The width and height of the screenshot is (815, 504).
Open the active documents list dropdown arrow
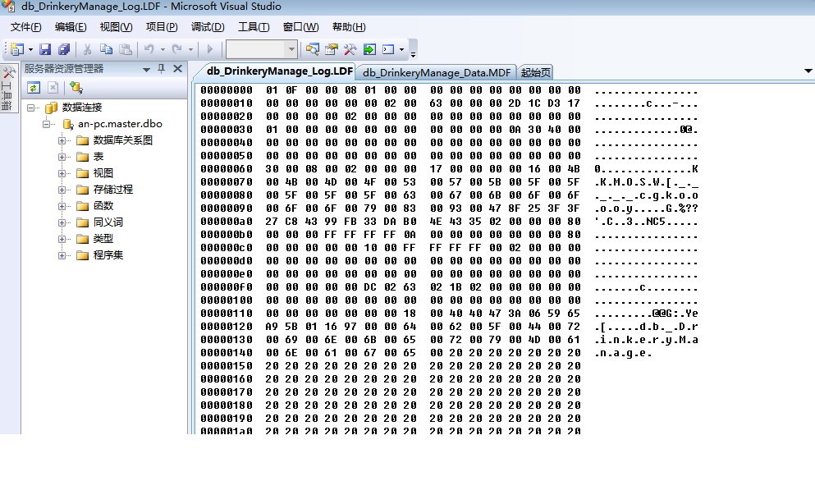pos(808,71)
